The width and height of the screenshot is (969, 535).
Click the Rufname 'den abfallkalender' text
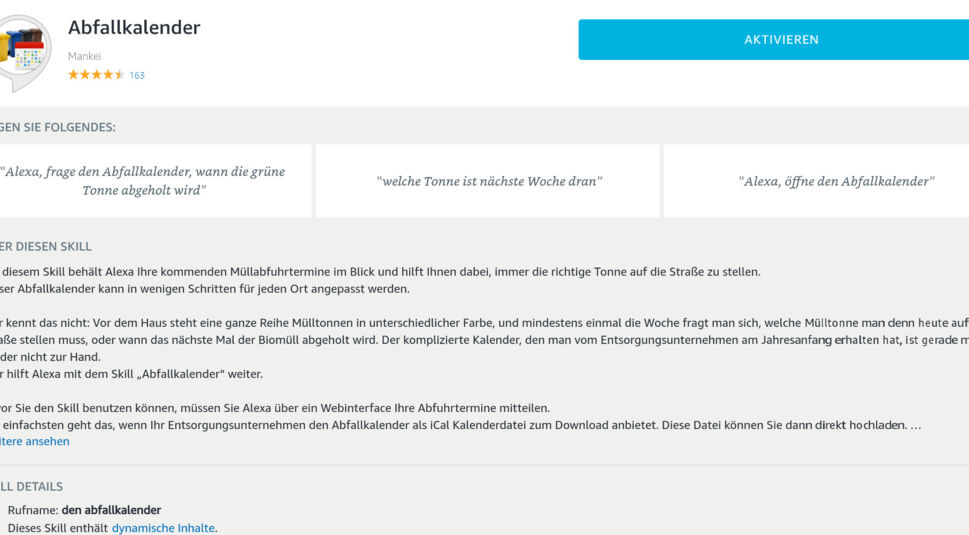point(111,510)
